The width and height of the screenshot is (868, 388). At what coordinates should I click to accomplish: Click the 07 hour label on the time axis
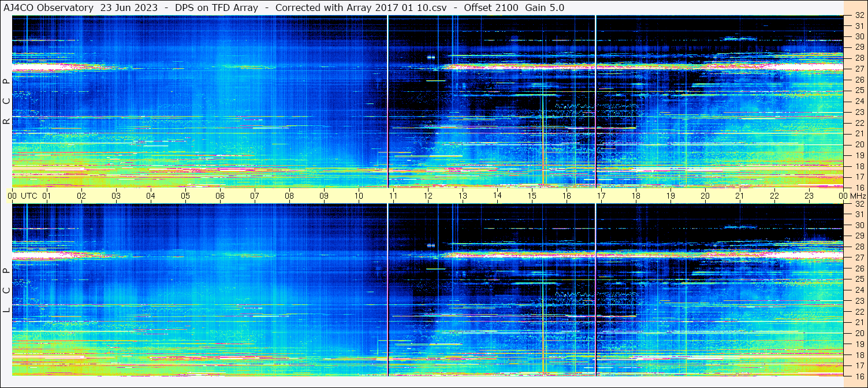(x=255, y=196)
